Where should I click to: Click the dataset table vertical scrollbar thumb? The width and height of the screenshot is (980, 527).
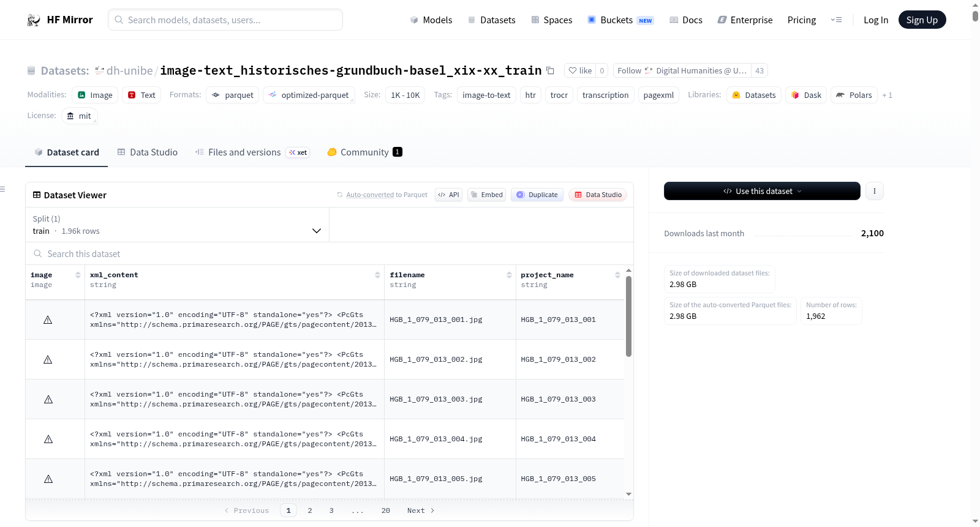click(628, 316)
